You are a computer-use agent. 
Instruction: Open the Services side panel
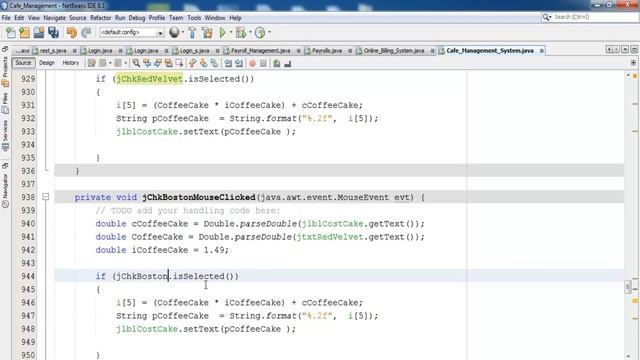coord(5,136)
